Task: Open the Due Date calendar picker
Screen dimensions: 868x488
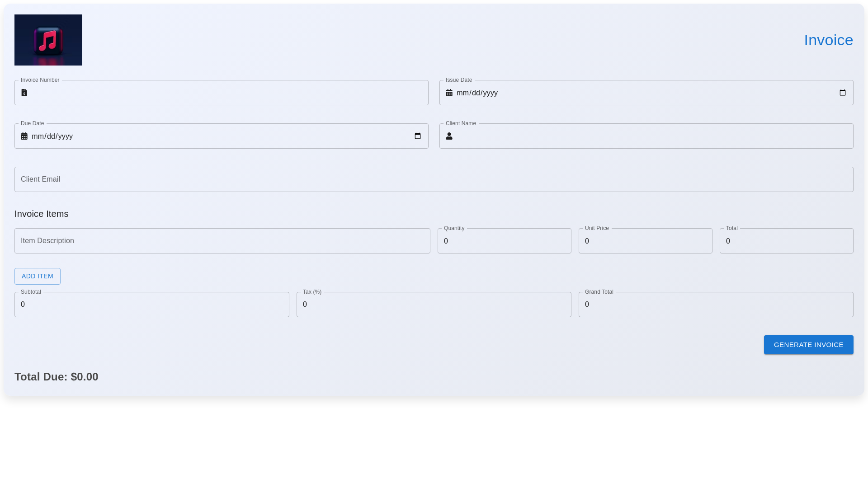Action: 417,136
